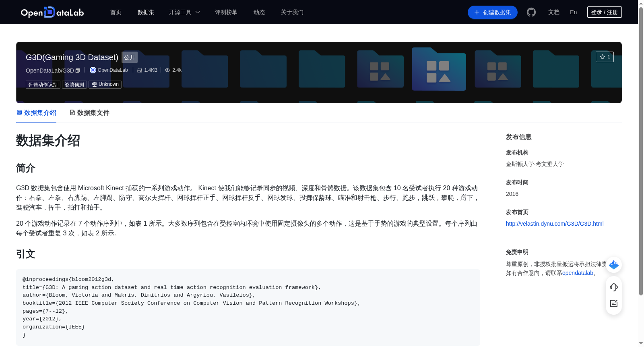
Task: Click the Unknown license tag
Action: [x=105, y=85]
